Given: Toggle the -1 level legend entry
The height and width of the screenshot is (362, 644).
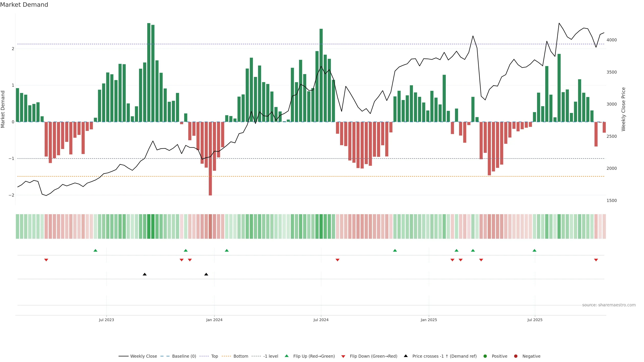Looking at the screenshot, I should (x=271, y=356).
